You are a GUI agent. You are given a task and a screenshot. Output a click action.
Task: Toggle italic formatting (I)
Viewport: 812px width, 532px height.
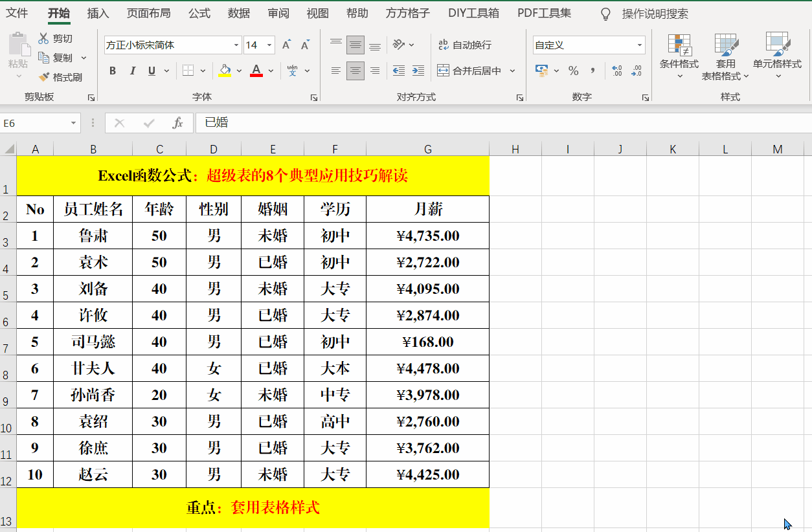(132, 71)
